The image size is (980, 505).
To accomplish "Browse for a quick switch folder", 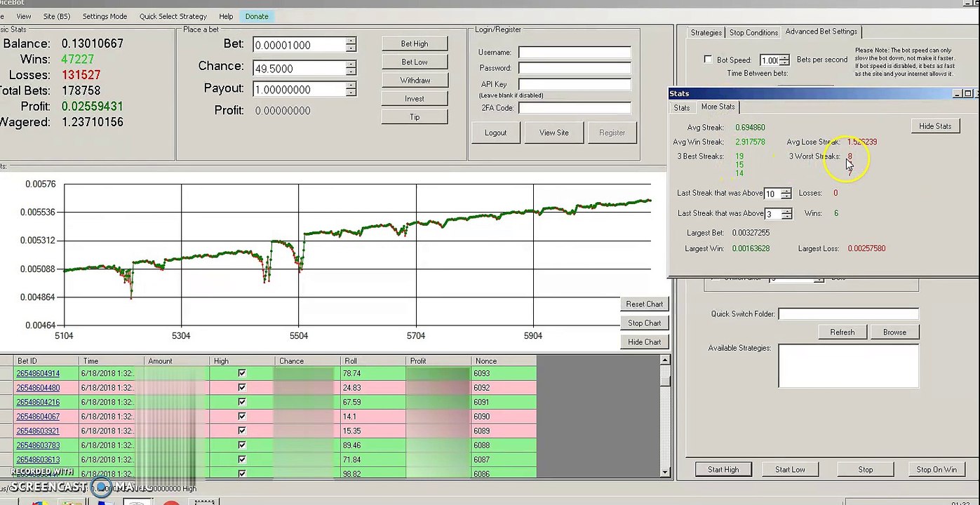I will pos(894,332).
